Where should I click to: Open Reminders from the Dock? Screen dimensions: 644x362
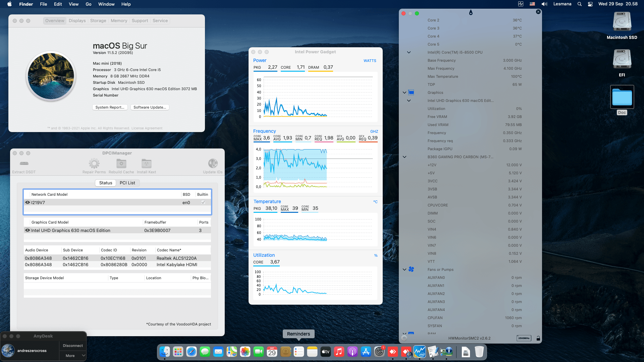(x=299, y=352)
